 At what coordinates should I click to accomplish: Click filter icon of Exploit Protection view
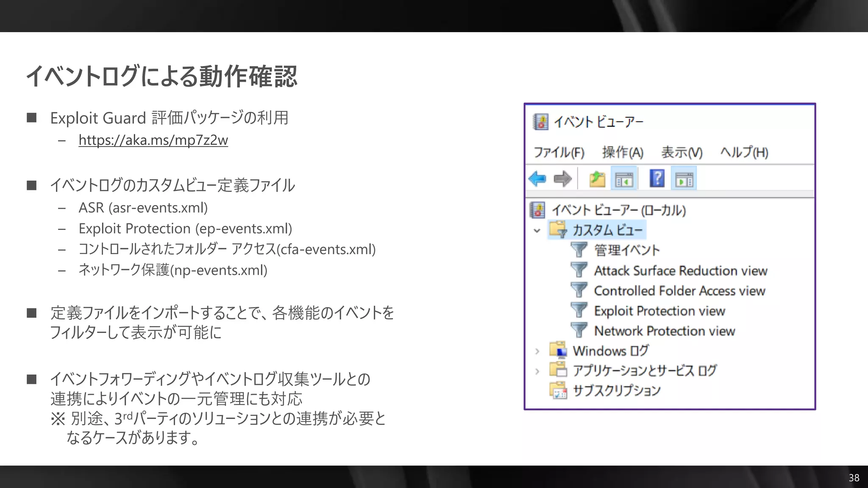coord(579,311)
